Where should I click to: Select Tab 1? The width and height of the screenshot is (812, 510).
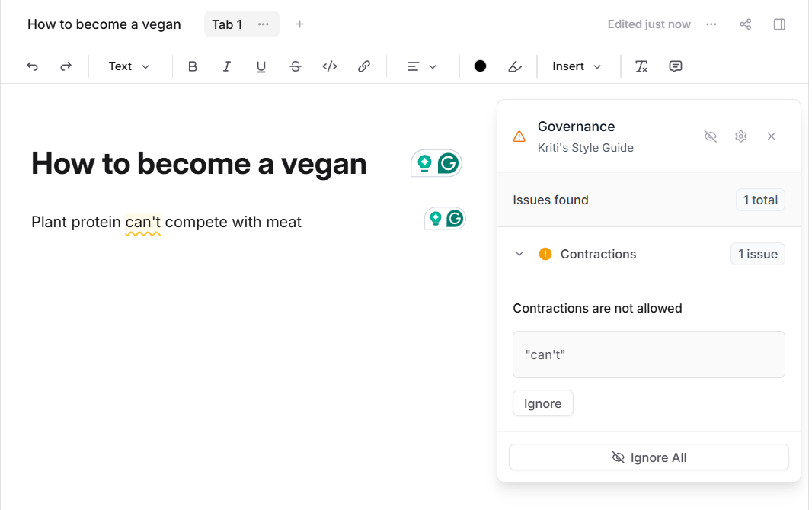[227, 24]
